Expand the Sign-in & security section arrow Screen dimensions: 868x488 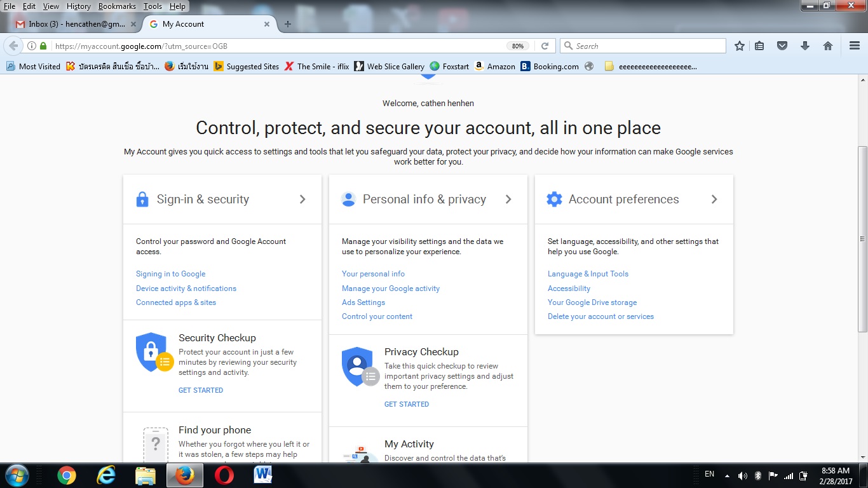coord(302,200)
